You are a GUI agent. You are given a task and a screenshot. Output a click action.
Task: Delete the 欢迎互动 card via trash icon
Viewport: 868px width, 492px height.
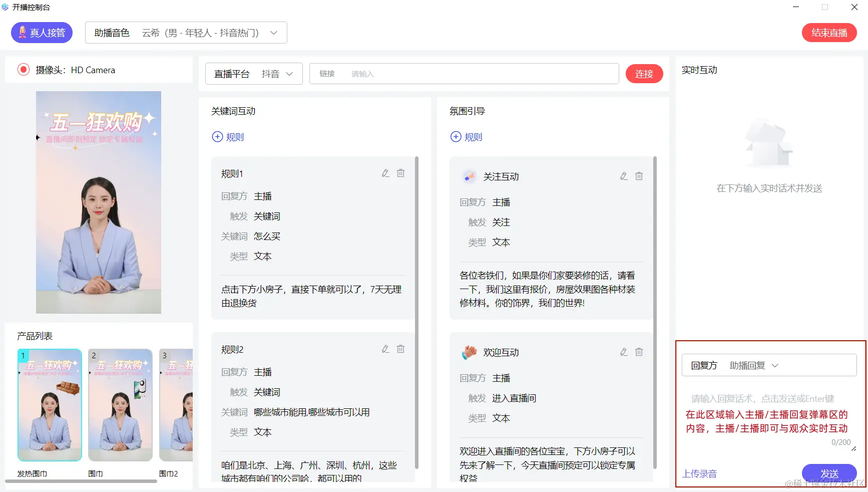click(x=639, y=352)
